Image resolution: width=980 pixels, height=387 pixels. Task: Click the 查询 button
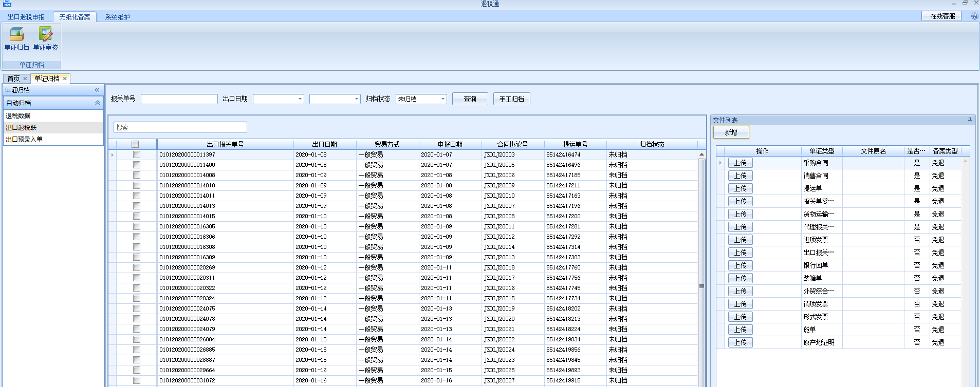click(470, 99)
